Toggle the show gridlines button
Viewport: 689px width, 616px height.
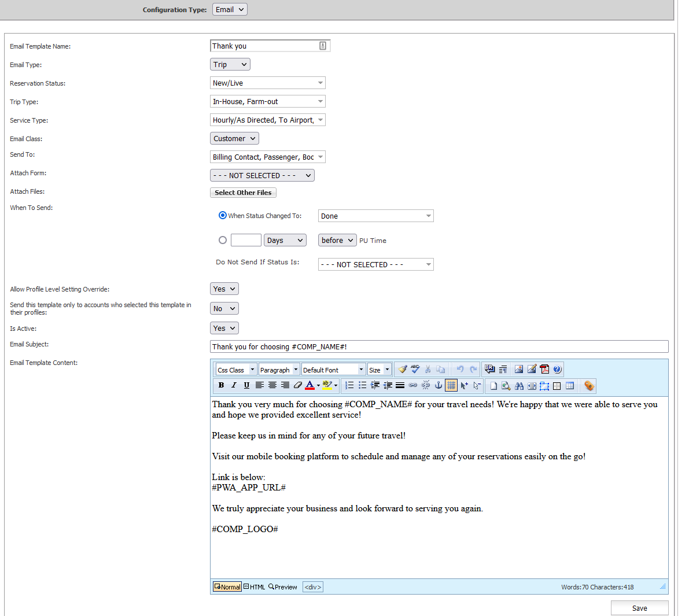click(x=451, y=385)
